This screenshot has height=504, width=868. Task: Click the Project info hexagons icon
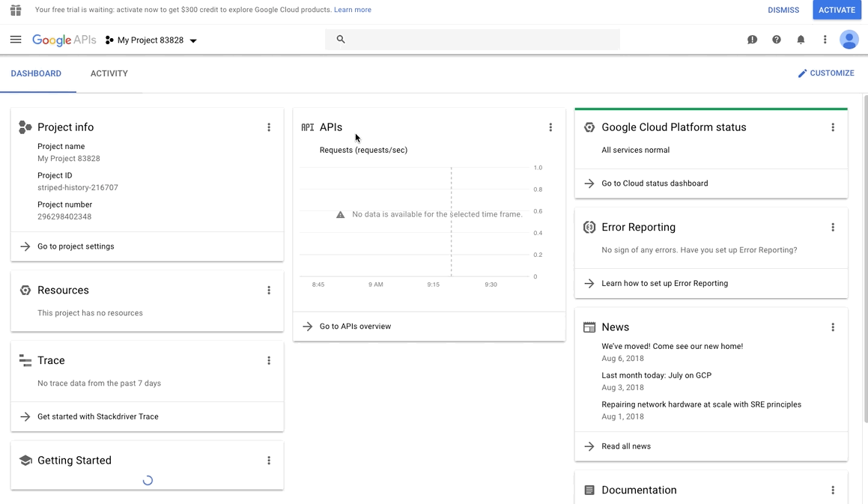coord(25,127)
